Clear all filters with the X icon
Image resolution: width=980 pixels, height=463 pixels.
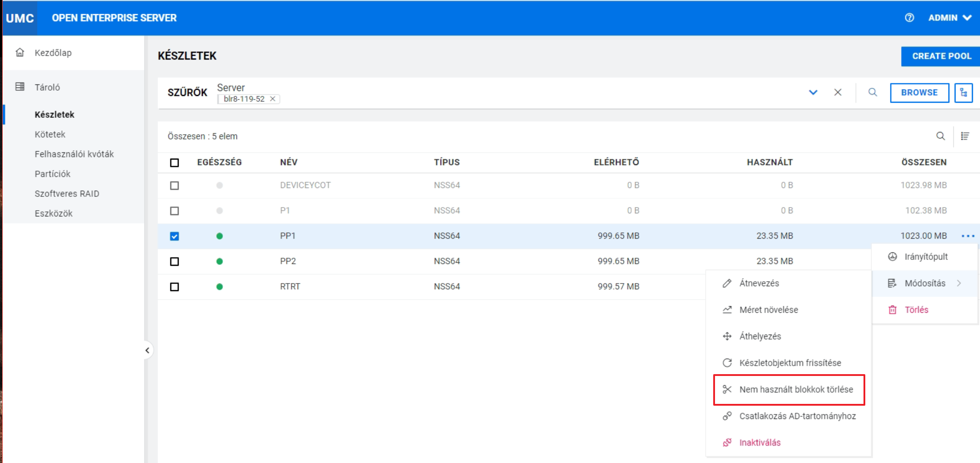[838, 92]
